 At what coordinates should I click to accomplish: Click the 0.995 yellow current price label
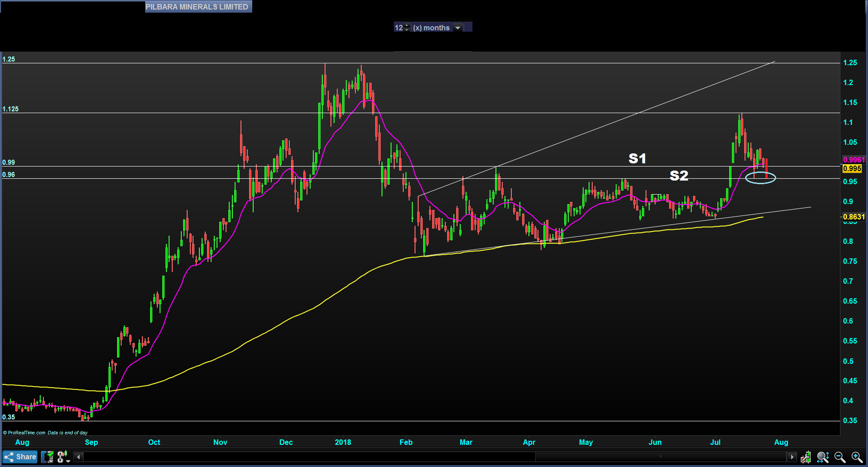coord(852,168)
